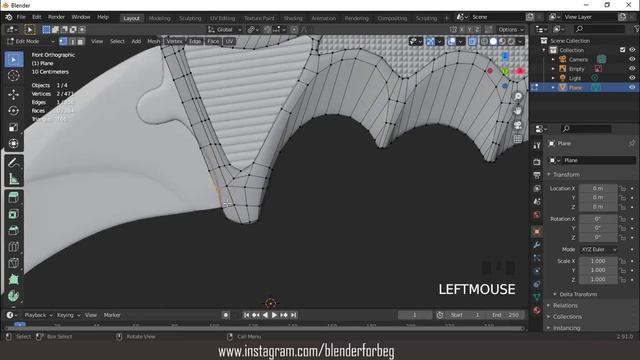Select the Inset Faces tool
Viewport: 640px width, 360px height.
[x=13, y=214]
